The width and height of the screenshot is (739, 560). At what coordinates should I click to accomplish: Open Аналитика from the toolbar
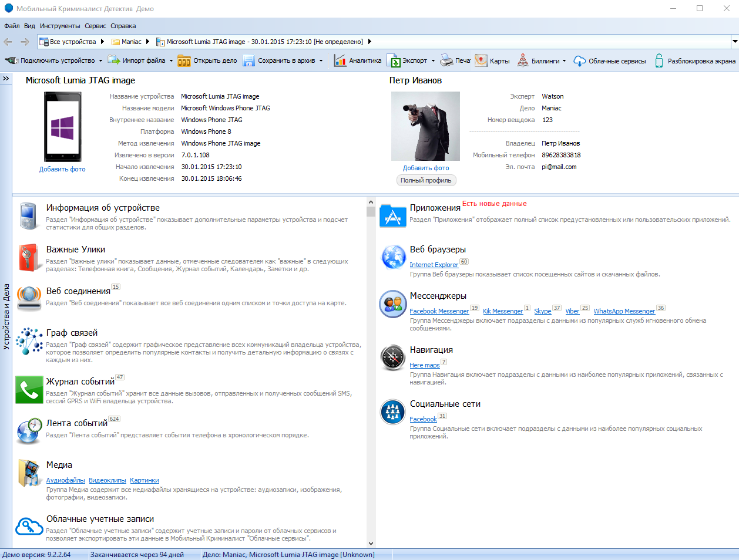click(358, 60)
